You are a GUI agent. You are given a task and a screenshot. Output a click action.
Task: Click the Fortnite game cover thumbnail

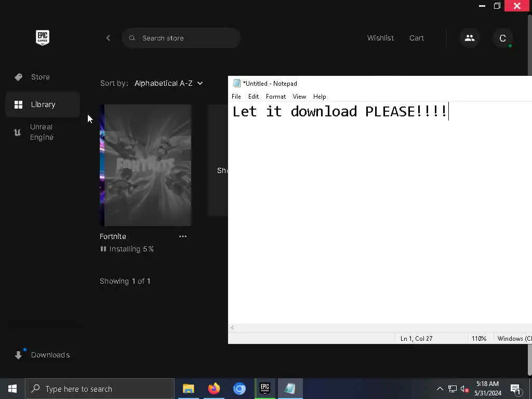coord(145,165)
